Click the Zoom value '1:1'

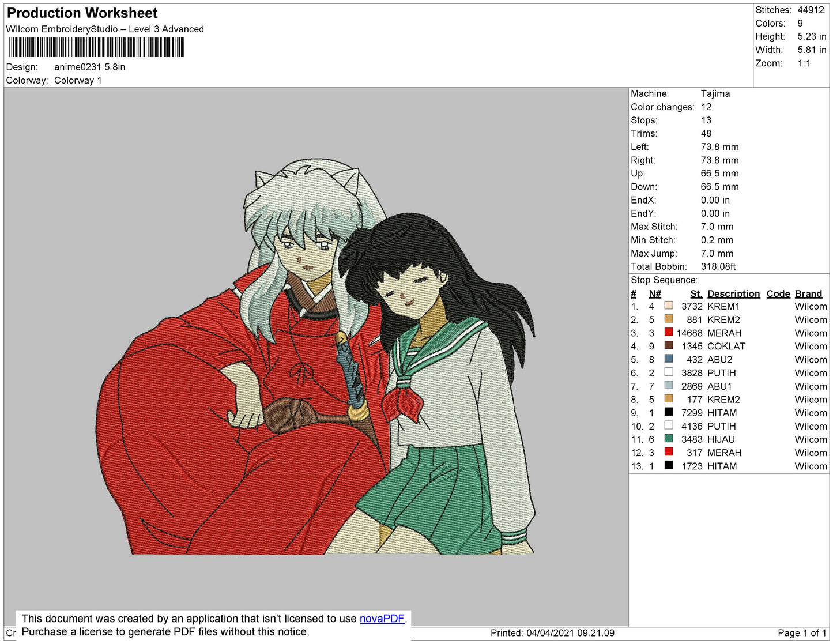(x=804, y=63)
